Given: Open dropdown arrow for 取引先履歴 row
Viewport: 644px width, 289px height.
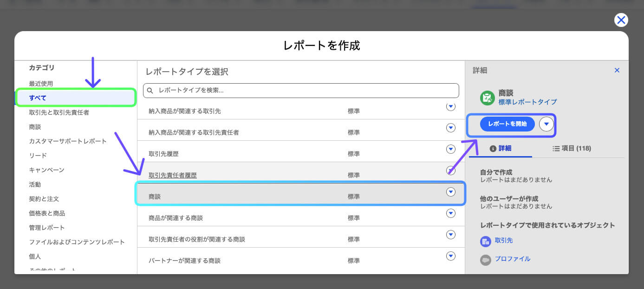Looking at the screenshot, I should 450,149.
